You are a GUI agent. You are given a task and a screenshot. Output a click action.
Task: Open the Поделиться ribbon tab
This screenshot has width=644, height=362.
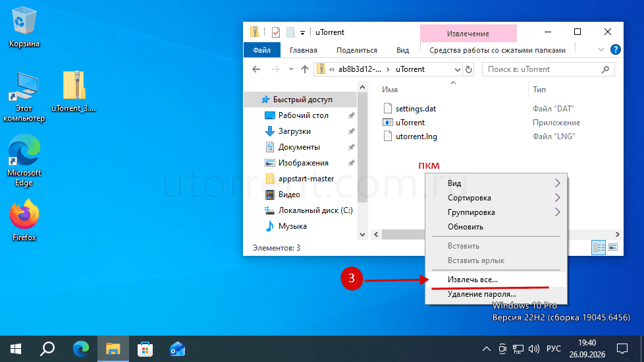356,50
